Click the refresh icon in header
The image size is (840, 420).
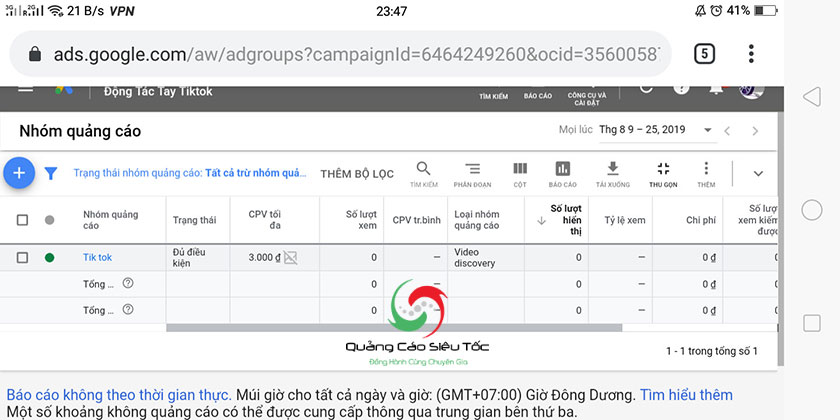(646, 89)
